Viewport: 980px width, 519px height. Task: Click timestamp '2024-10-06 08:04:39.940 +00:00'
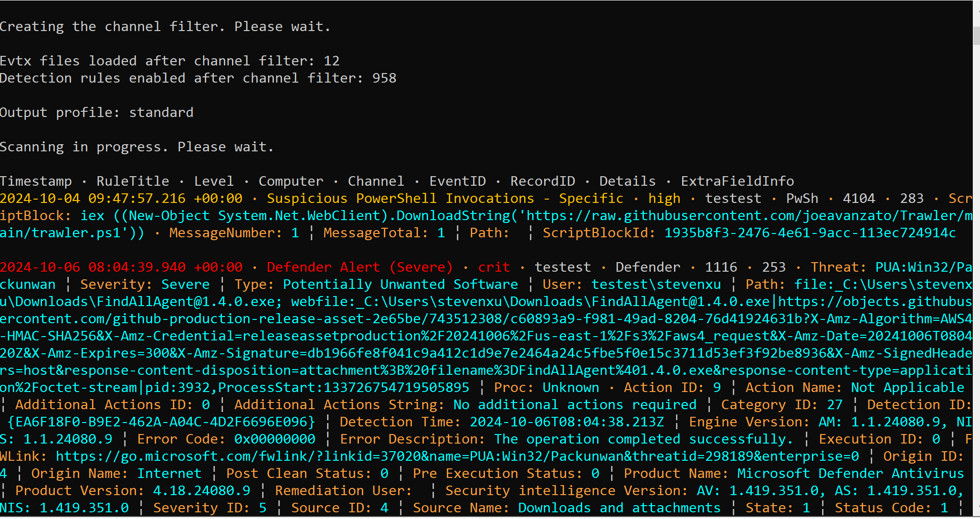pyautogui.click(x=121, y=267)
